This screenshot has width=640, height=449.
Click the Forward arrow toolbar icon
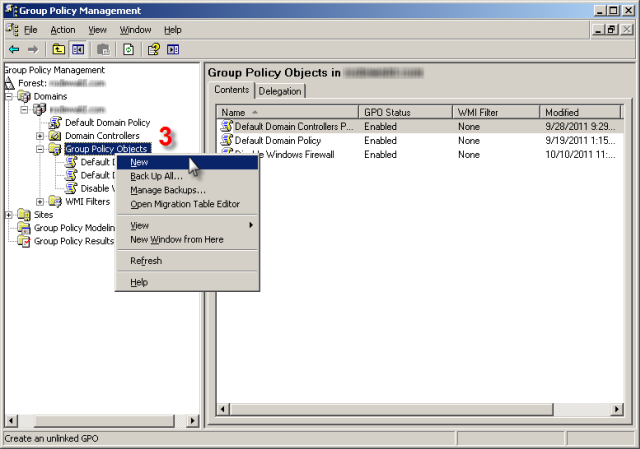point(33,49)
